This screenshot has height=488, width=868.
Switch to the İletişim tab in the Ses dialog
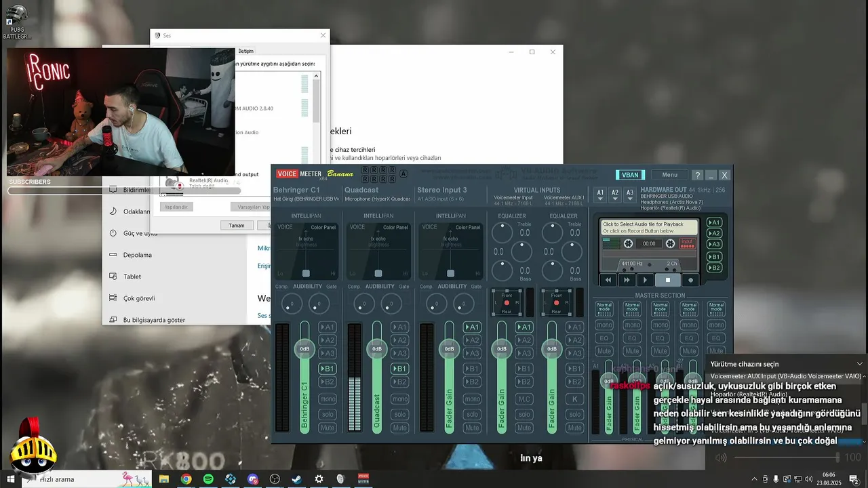pyautogui.click(x=245, y=51)
